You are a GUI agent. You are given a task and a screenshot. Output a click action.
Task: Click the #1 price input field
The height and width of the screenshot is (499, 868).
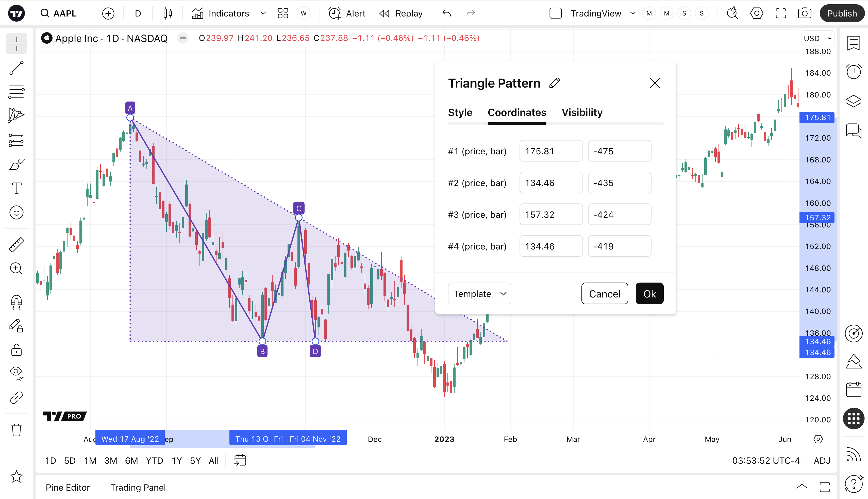point(551,151)
